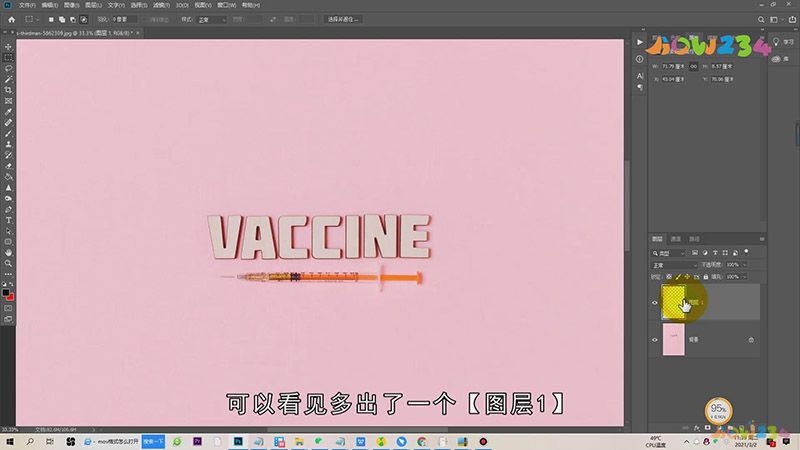Open the File menu
This screenshot has height=450, width=800.
pos(27,5)
